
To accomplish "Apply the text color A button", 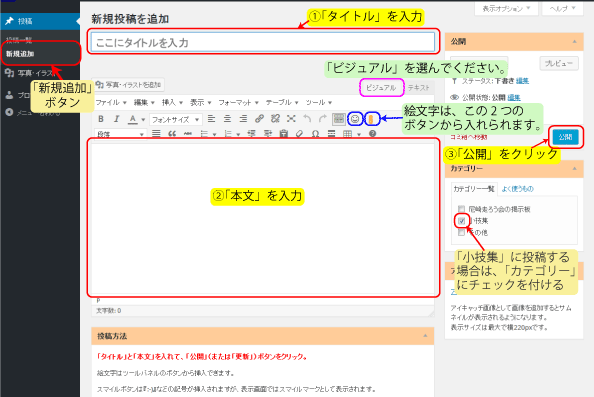I will point(132,119).
